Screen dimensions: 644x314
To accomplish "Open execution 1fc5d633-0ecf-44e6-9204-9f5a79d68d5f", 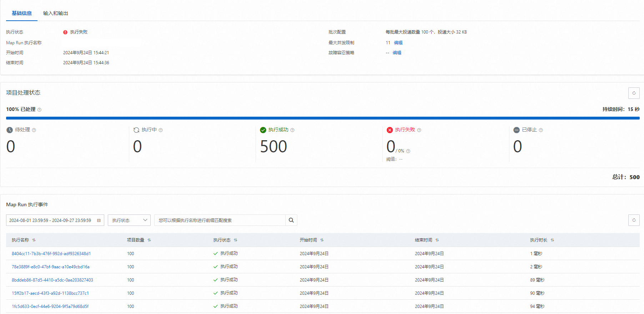I will pyautogui.click(x=50, y=307).
